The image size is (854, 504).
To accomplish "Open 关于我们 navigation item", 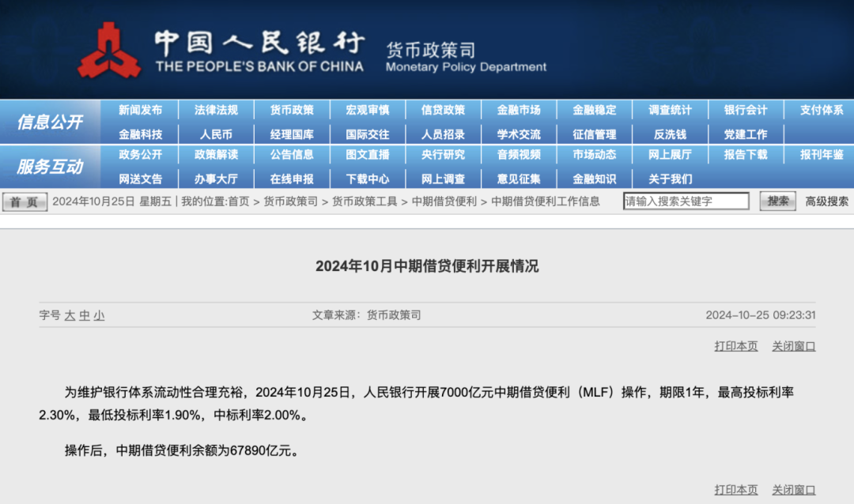I will point(671,179).
